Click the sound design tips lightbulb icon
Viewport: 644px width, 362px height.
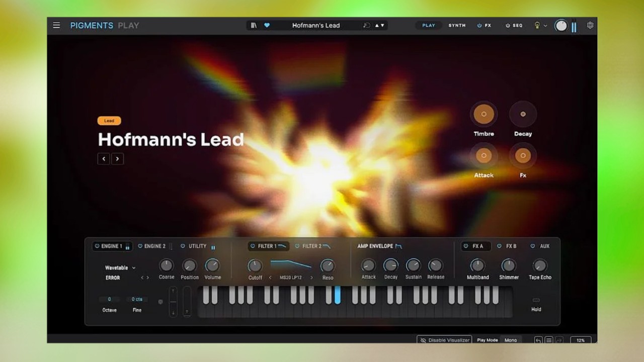pyautogui.click(x=537, y=25)
